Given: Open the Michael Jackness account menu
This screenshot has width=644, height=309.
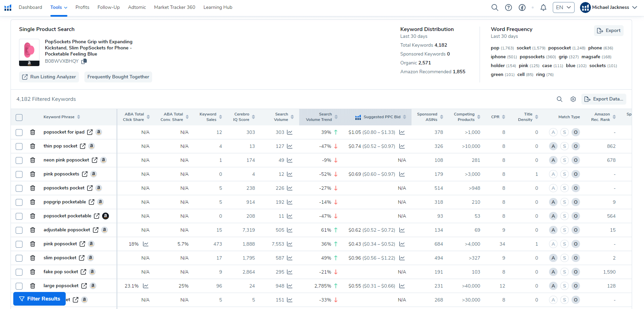Looking at the screenshot, I should (x=609, y=7).
